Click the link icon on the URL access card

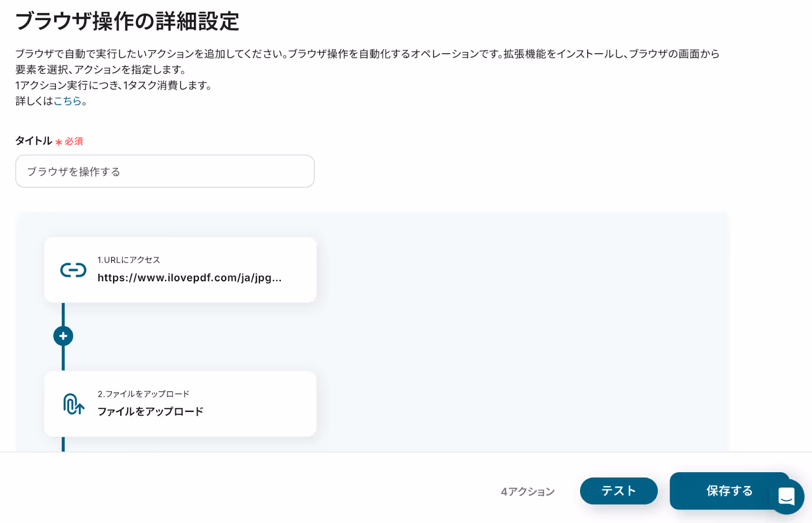(73, 270)
